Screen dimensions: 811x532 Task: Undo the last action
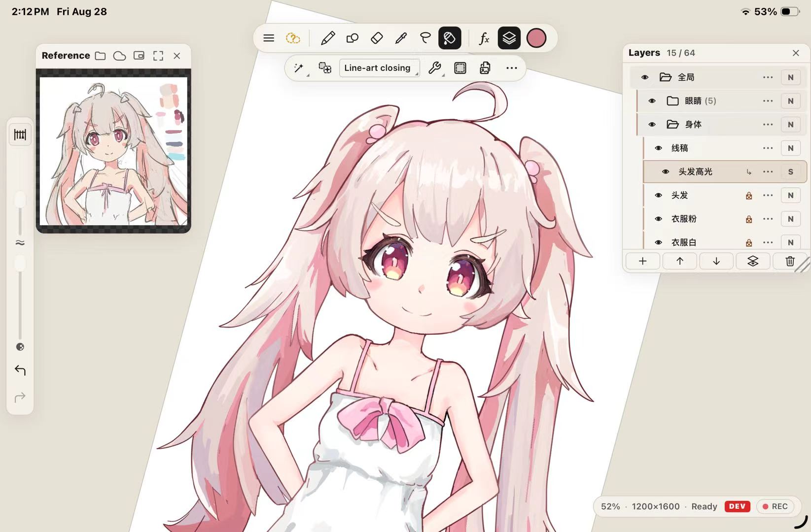pyautogui.click(x=20, y=370)
